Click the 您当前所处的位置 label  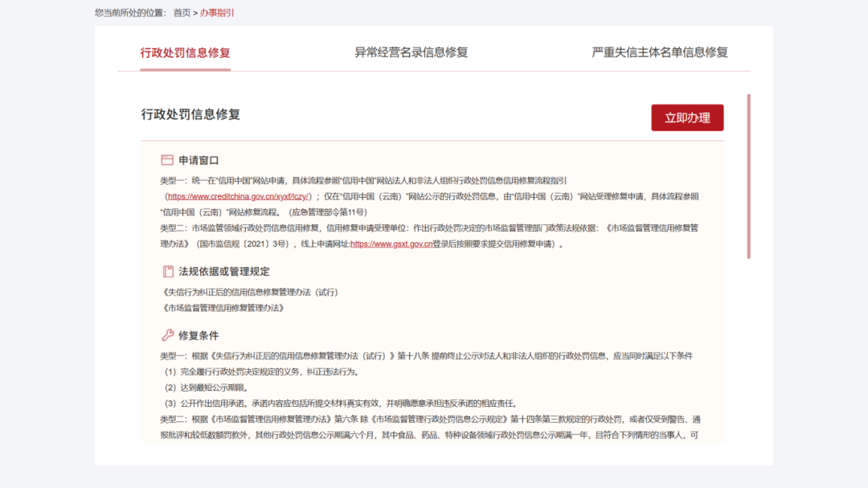coord(130,13)
